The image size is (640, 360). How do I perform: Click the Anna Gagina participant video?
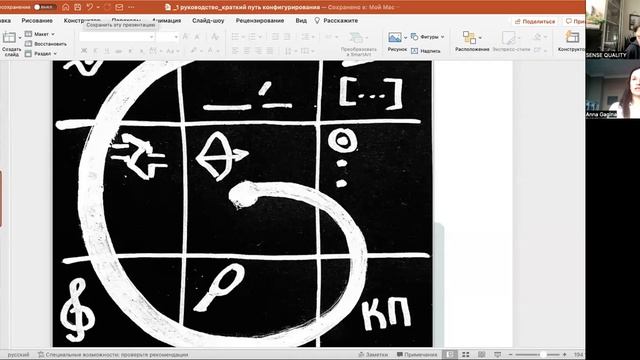click(613, 89)
